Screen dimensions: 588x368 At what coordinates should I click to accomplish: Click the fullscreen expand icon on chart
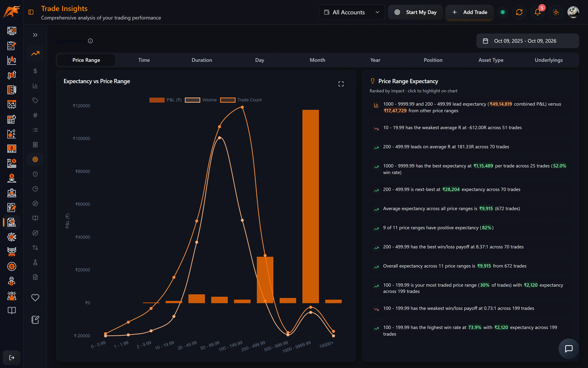[x=341, y=84]
